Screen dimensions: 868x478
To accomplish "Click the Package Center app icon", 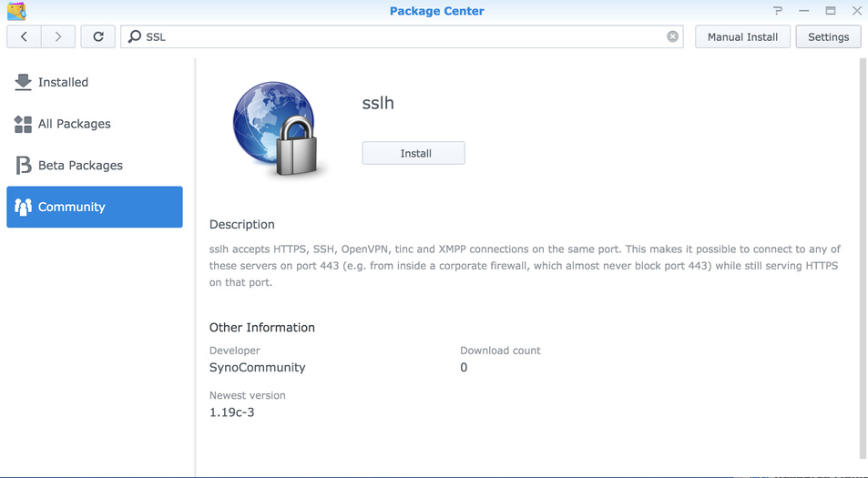I will [16, 11].
